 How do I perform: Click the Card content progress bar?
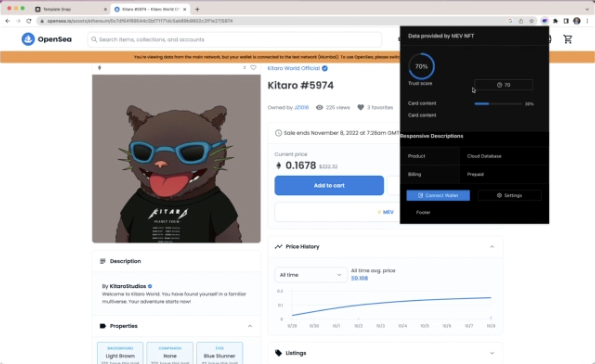[498, 104]
